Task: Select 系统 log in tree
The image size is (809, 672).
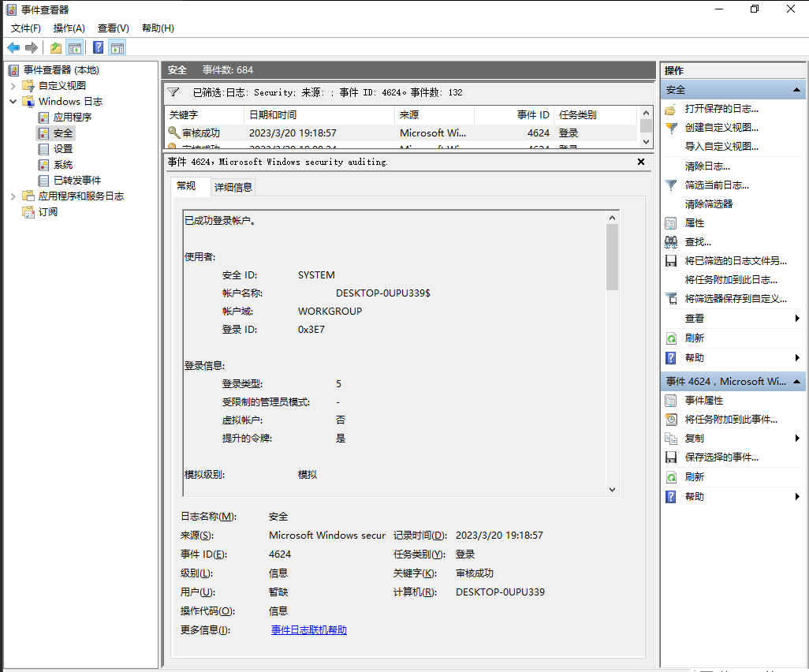Action: coord(63,165)
